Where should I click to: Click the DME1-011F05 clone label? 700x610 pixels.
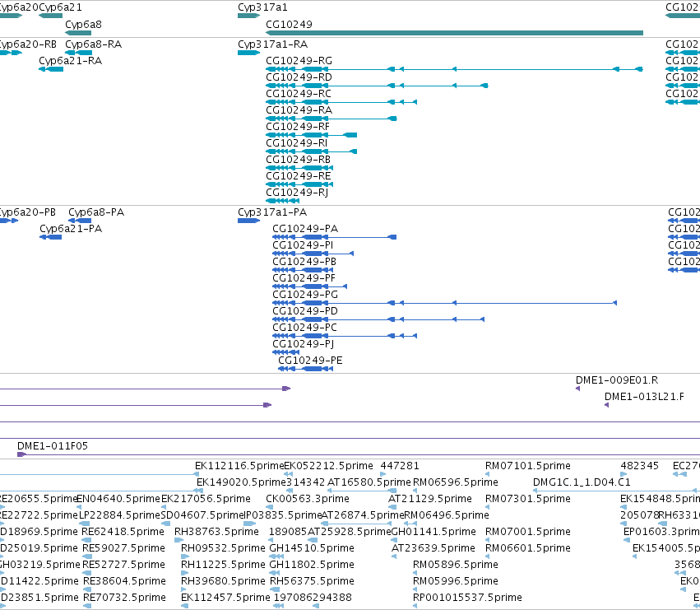(52, 446)
